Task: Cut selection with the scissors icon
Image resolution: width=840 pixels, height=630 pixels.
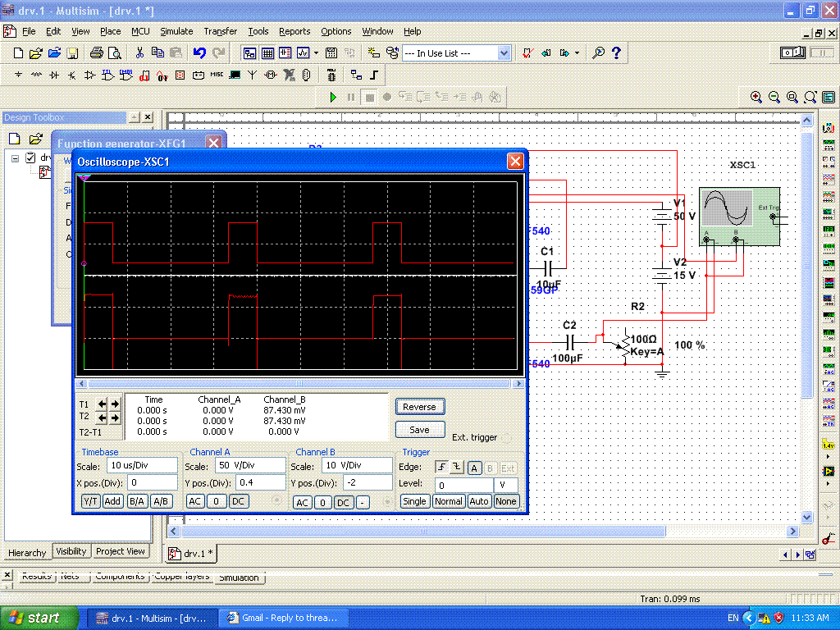Action: tap(139, 52)
